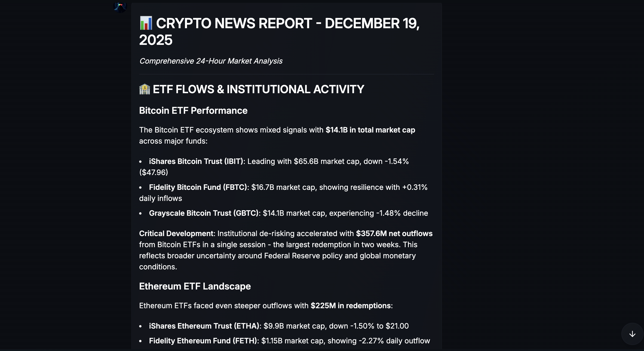Click the Bitcoin ETF Performance heading
Viewport: 644px width, 351px height.
tap(193, 111)
